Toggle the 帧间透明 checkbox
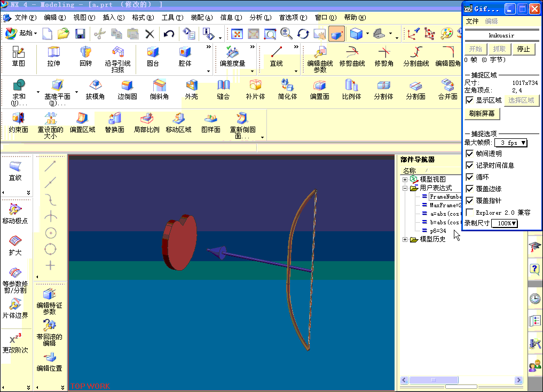 469,153
